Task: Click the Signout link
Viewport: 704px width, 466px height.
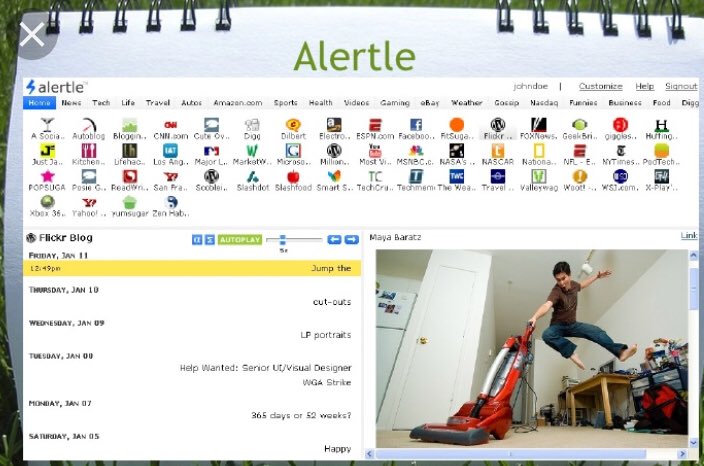Action: tap(681, 86)
